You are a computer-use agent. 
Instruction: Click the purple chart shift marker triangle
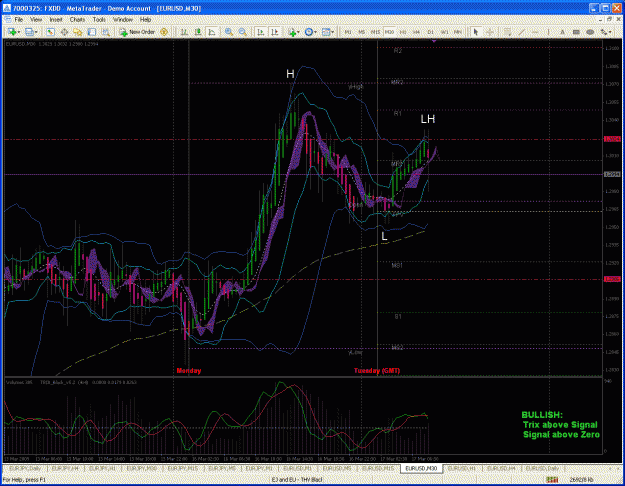click(434, 41)
